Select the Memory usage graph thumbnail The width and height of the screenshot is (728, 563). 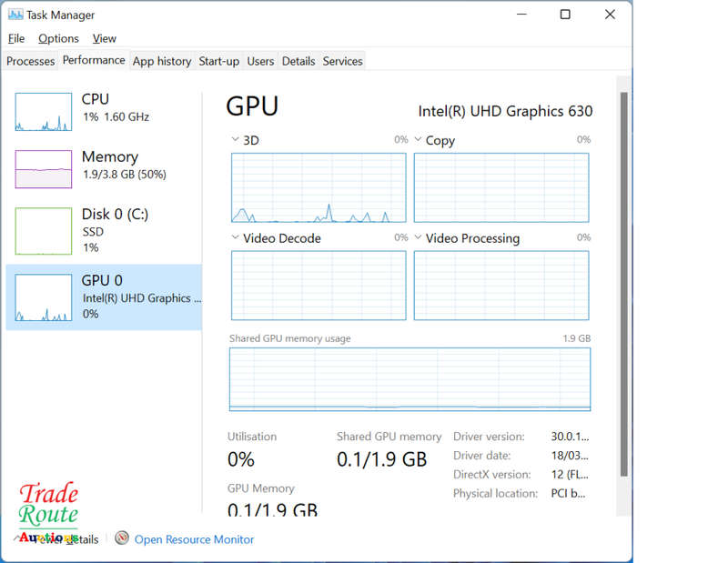pos(43,169)
